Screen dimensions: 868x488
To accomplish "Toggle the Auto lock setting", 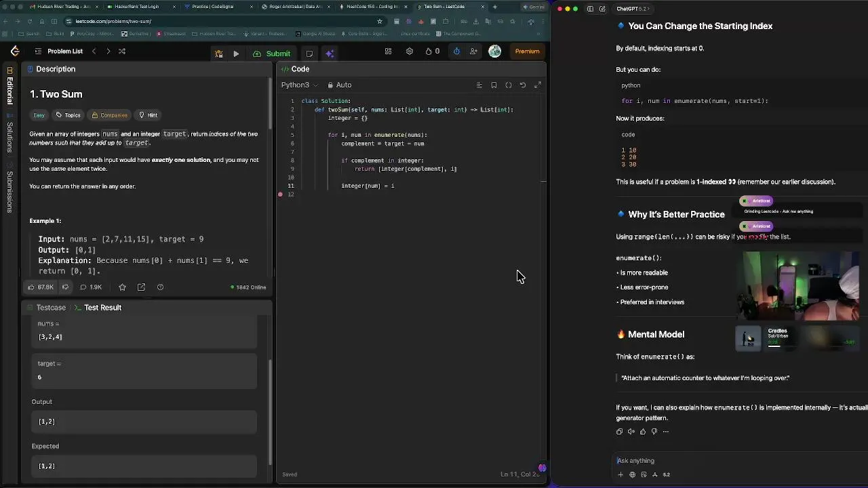I will click(339, 85).
